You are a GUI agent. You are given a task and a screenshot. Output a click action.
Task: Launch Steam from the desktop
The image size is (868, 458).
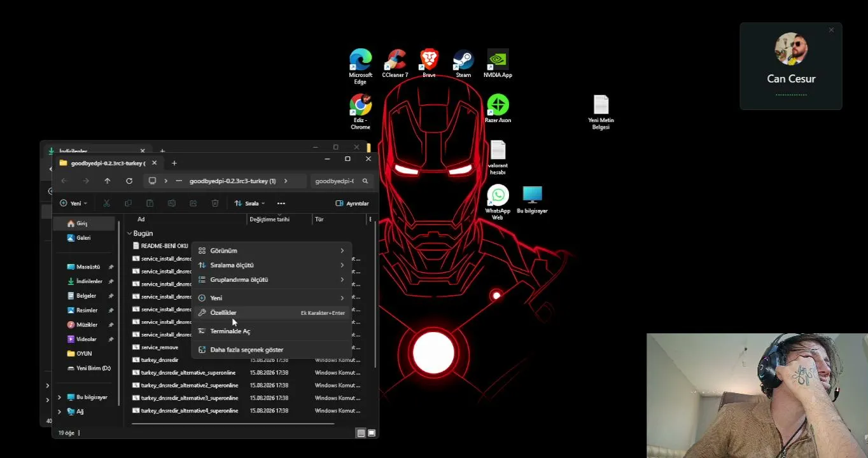point(463,64)
